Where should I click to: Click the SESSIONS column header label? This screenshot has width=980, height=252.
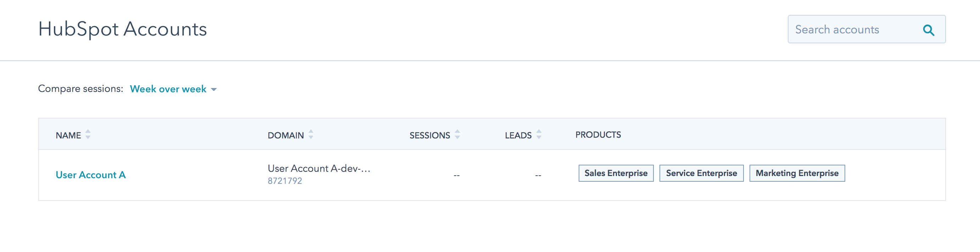pyautogui.click(x=429, y=136)
